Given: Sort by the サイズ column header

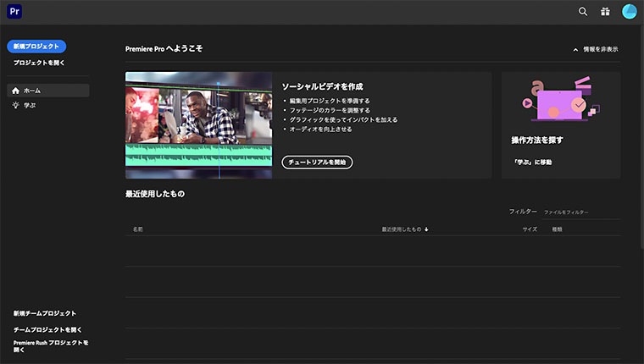Looking at the screenshot, I should point(530,229).
